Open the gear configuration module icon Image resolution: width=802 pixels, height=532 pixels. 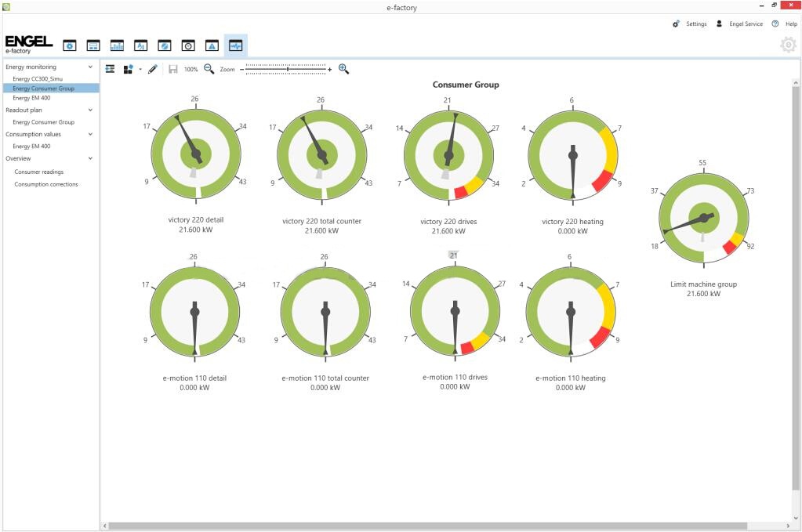[70, 45]
